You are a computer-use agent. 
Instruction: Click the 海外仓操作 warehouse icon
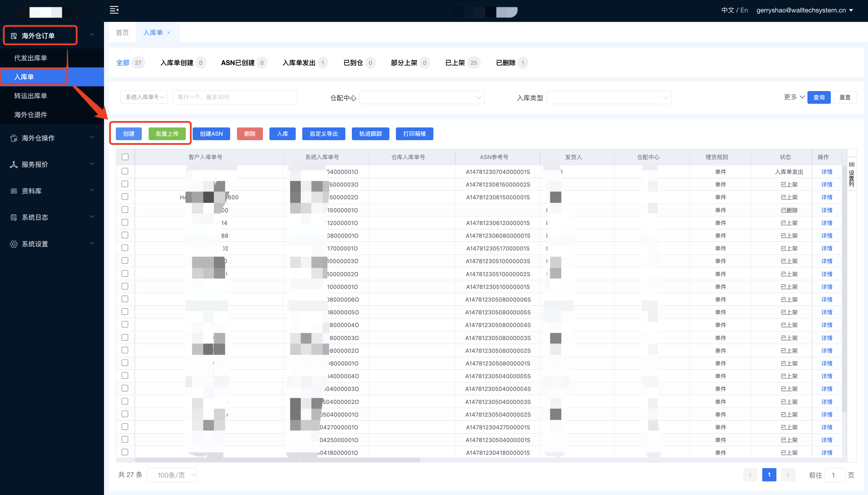click(14, 138)
